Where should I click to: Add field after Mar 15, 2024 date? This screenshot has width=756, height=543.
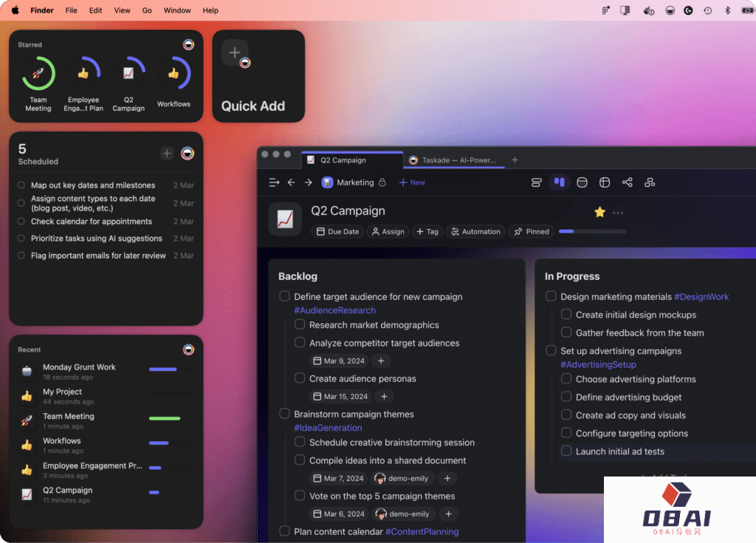(x=384, y=397)
